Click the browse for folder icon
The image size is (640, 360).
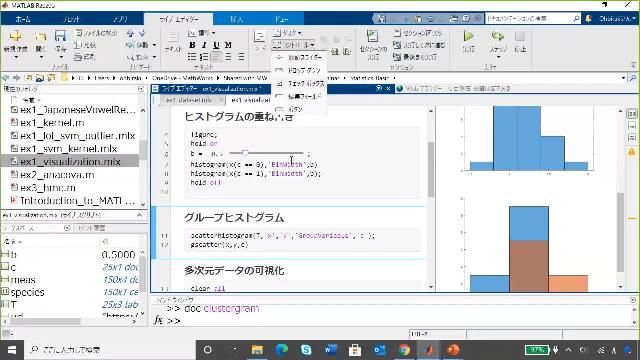(x=51, y=78)
